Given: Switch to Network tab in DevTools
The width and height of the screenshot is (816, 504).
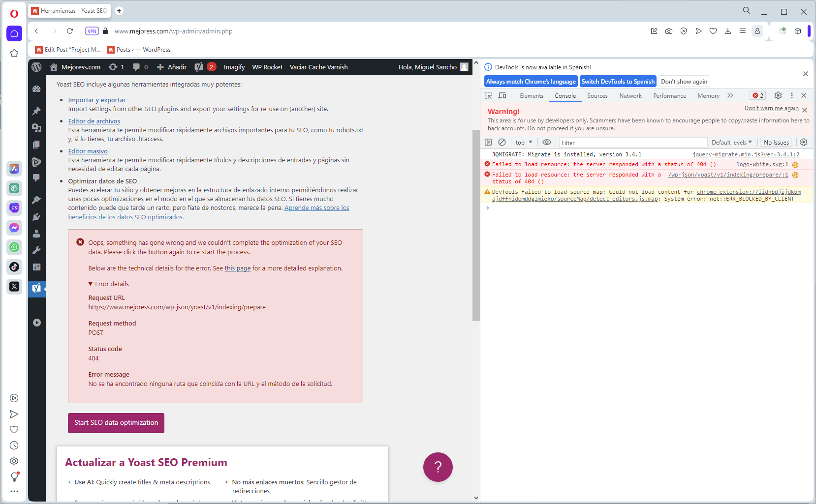Looking at the screenshot, I should point(630,95).
